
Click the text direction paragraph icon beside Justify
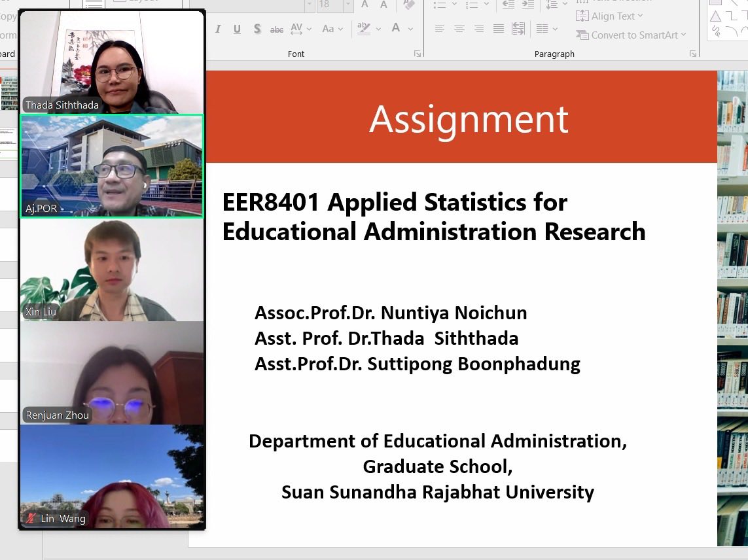pyautogui.click(x=518, y=29)
